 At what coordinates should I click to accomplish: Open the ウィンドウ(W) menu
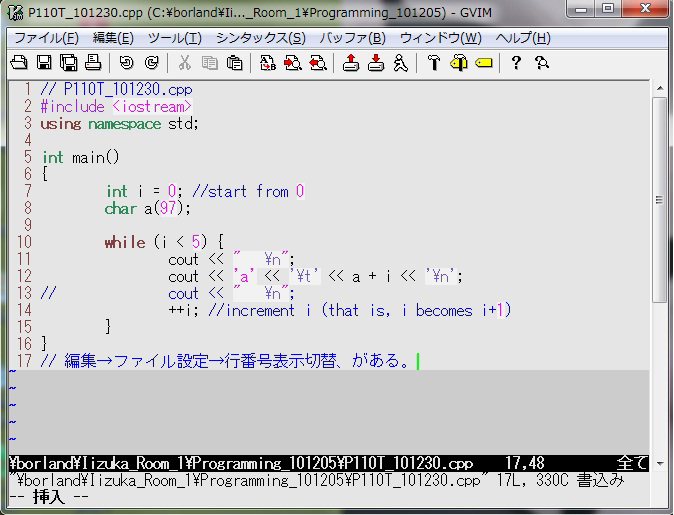[441, 38]
